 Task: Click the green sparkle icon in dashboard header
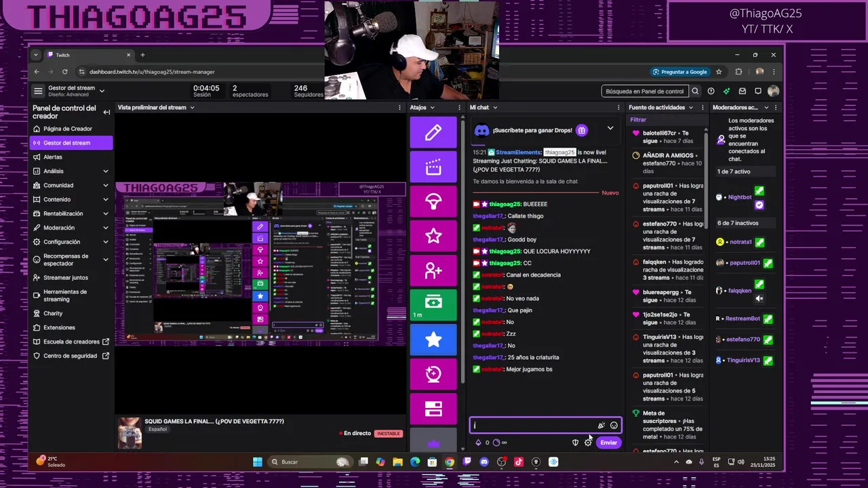726,91
